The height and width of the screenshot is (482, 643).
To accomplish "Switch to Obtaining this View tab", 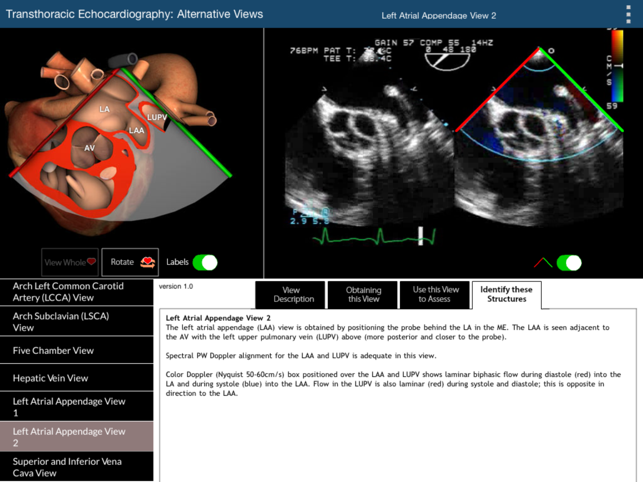I will coord(363,295).
